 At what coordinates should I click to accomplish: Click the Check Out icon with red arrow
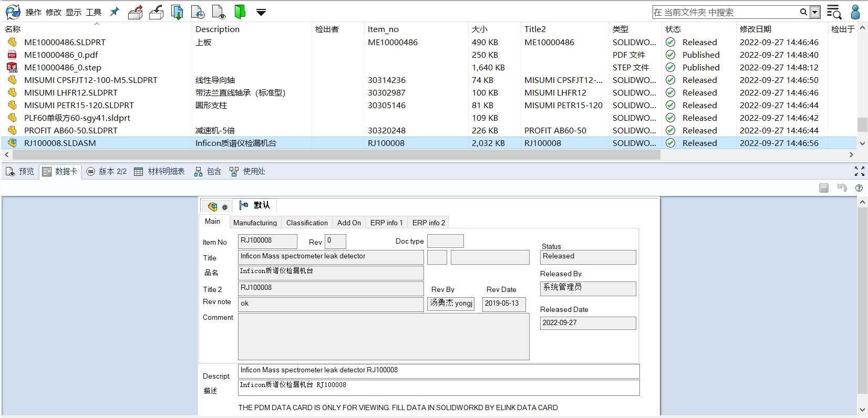point(136,12)
